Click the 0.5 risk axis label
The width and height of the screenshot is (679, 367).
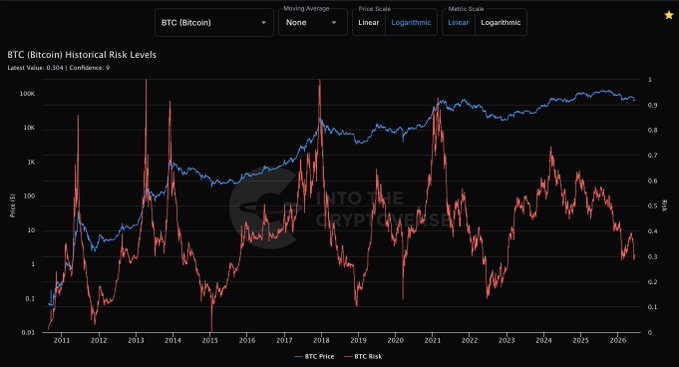tap(653, 206)
